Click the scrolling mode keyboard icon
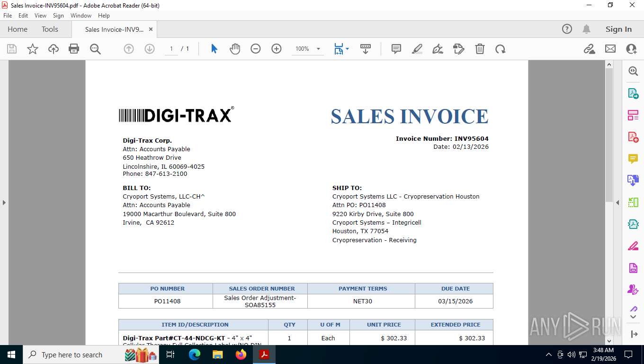The height and width of the screenshot is (364, 644). [365, 49]
